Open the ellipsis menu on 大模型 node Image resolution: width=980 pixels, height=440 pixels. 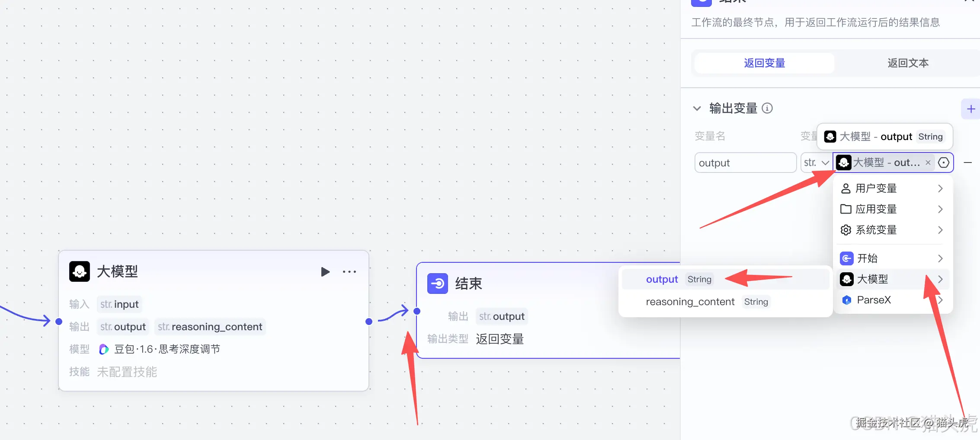(349, 271)
